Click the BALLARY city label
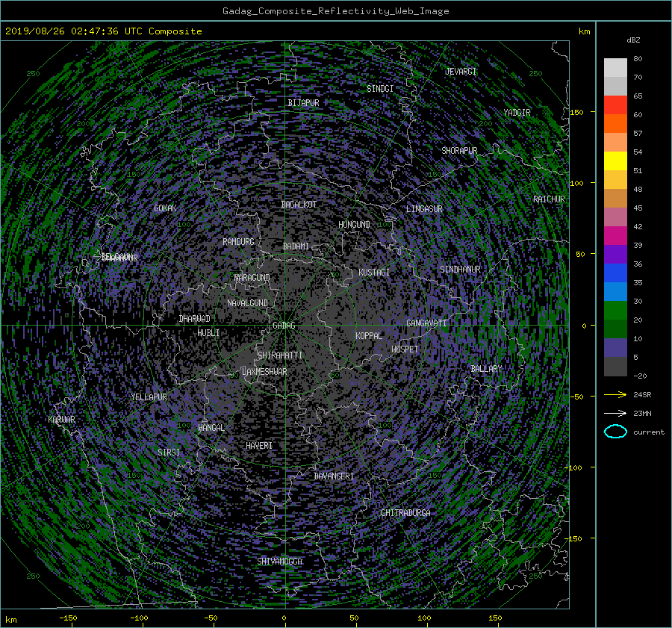The image size is (672, 628). (x=486, y=369)
